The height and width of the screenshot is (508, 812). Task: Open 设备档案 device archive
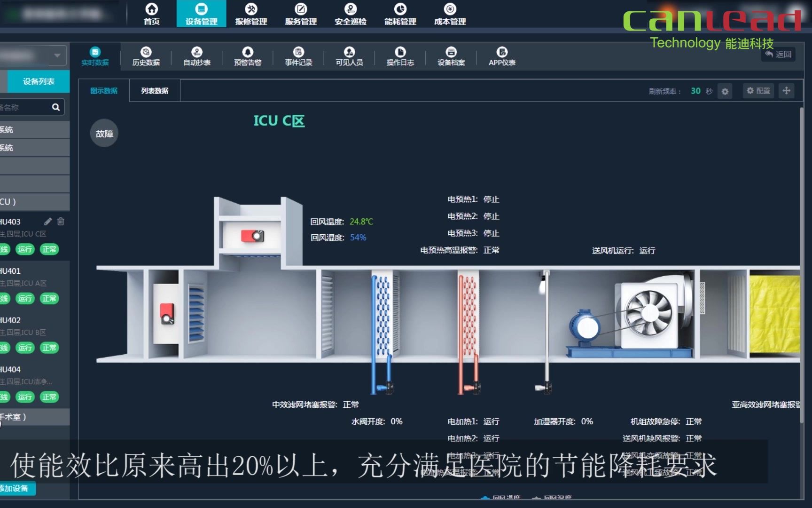point(451,56)
